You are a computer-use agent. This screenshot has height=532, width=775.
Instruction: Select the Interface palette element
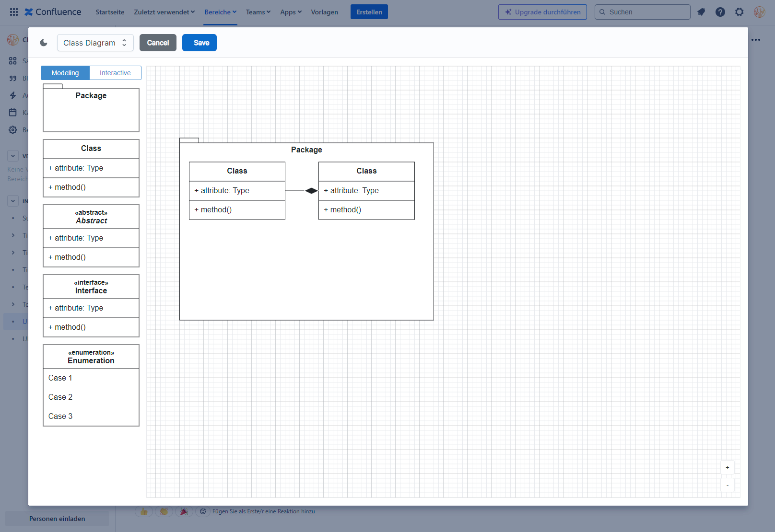[91, 306]
